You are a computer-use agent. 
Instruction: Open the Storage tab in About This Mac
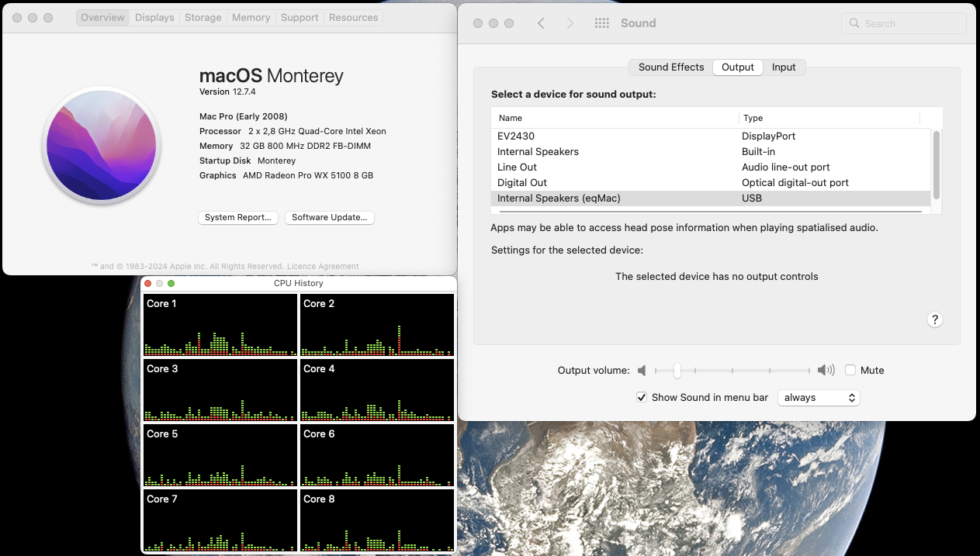pyautogui.click(x=203, y=17)
